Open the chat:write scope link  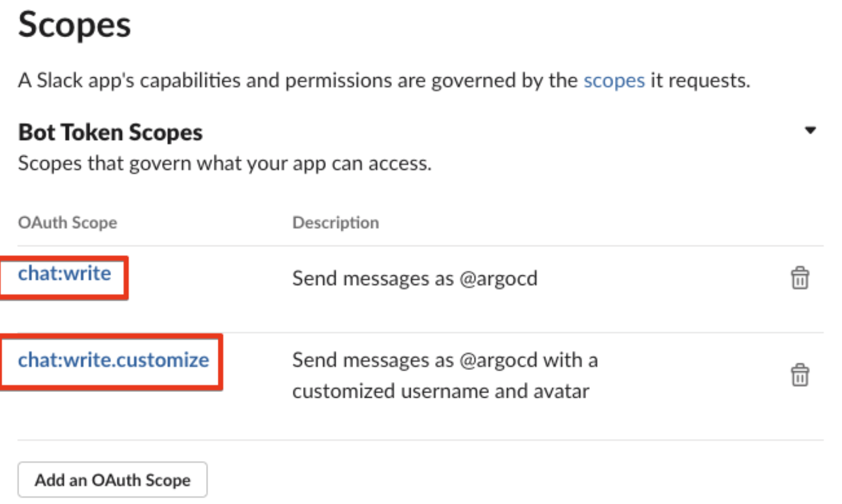(x=64, y=273)
